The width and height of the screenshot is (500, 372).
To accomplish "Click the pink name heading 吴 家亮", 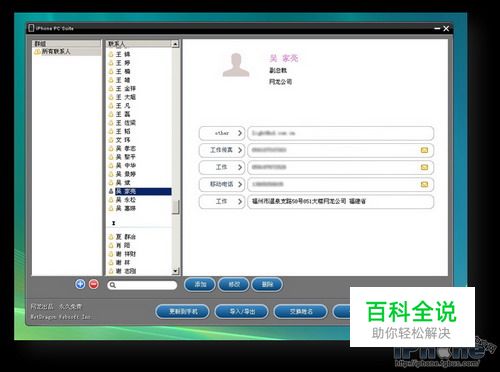I will click(x=284, y=59).
